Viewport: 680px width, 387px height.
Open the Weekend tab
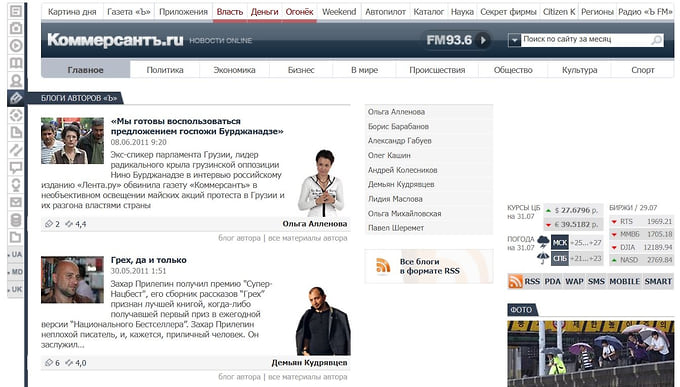(339, 12)
